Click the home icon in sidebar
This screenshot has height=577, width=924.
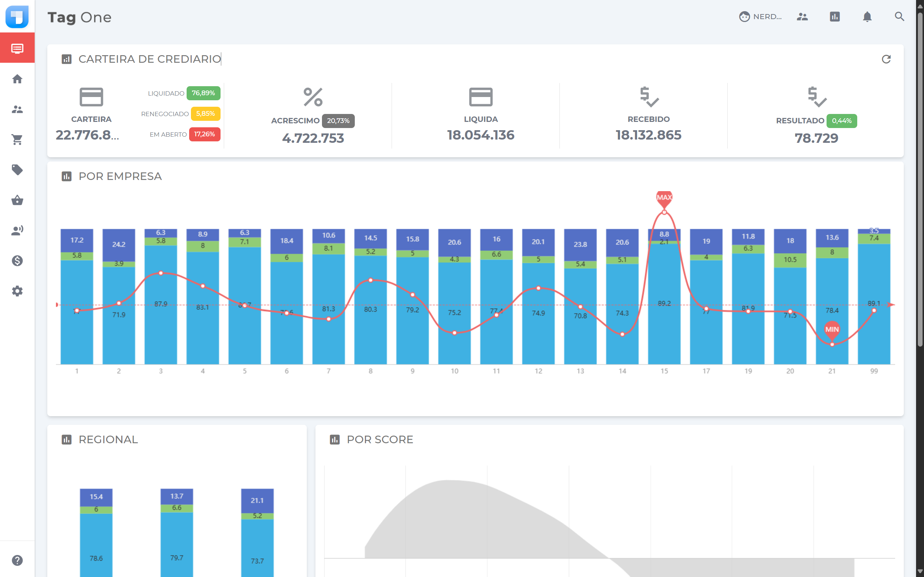point(17,79)
